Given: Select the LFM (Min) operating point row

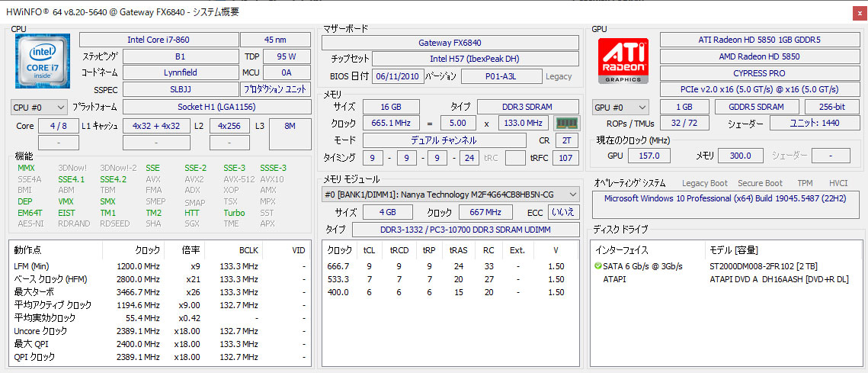Looking at the screenshot, I should point(159,266).
